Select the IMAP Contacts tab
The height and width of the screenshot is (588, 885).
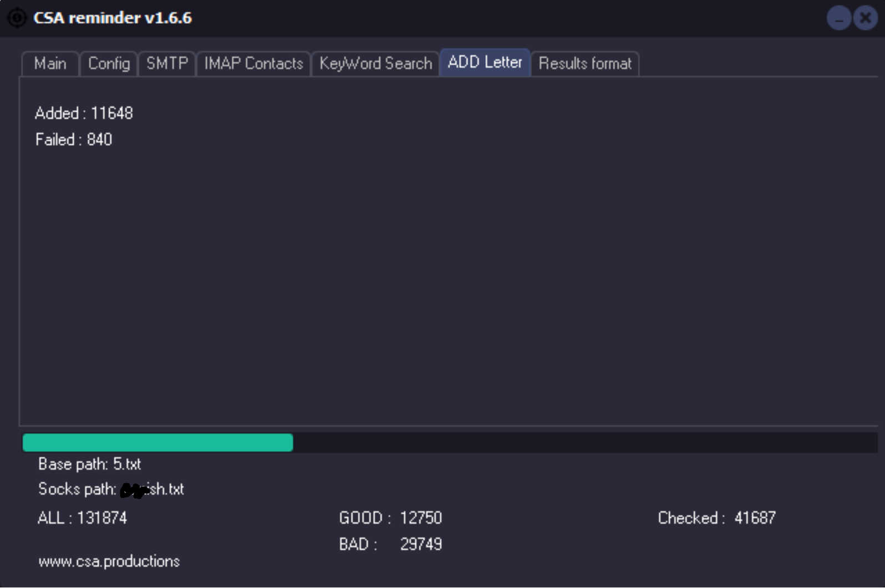[253, 64]
